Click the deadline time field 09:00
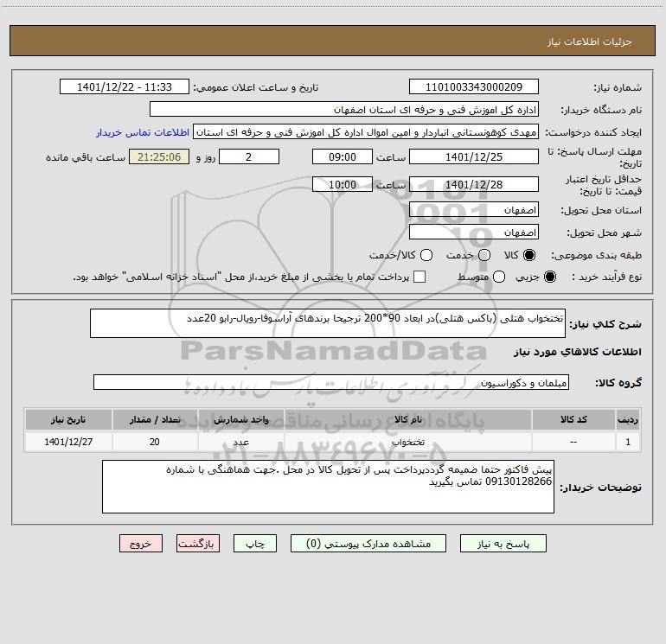Viewport: 666px width, 644px height. coord(343,156)
